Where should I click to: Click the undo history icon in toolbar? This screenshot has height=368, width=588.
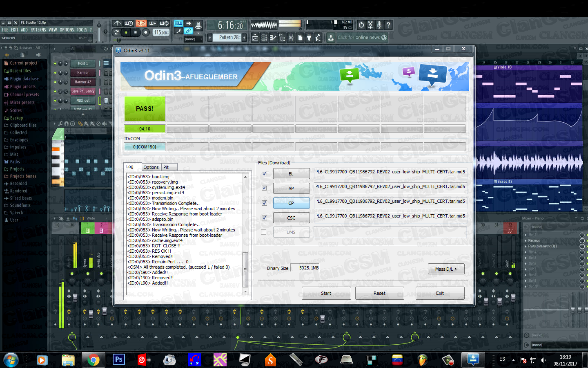point(361,25)
